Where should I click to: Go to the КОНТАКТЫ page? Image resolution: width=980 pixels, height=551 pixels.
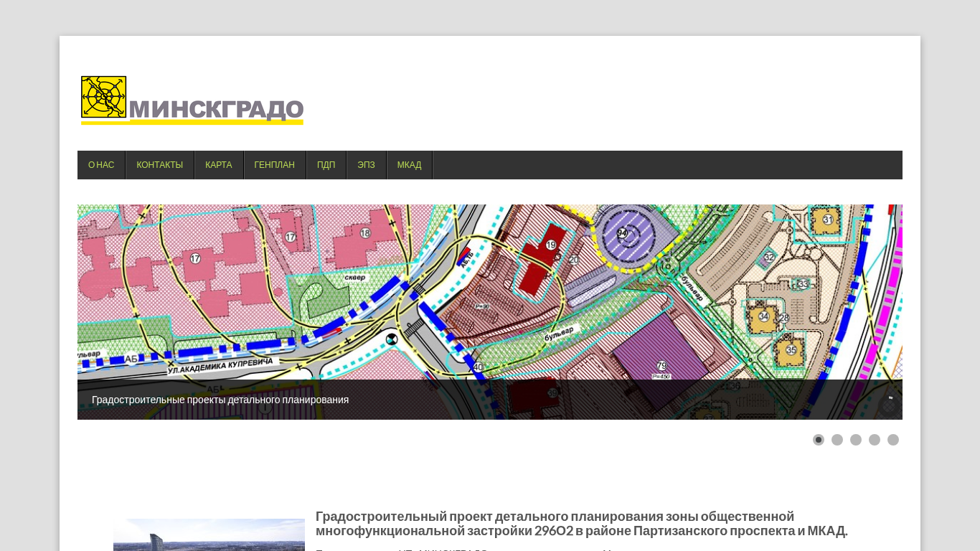click(x=159, y=165)
